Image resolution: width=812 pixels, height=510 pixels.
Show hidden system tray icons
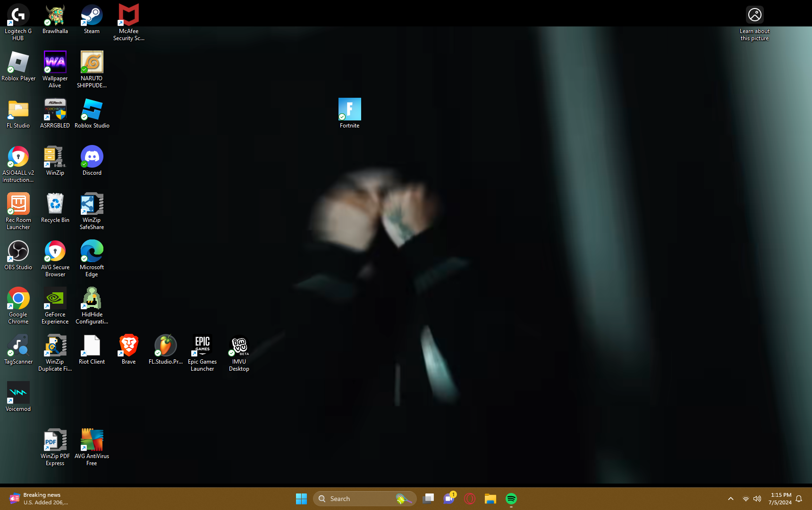pyautogui.click(x=731, y=499)
